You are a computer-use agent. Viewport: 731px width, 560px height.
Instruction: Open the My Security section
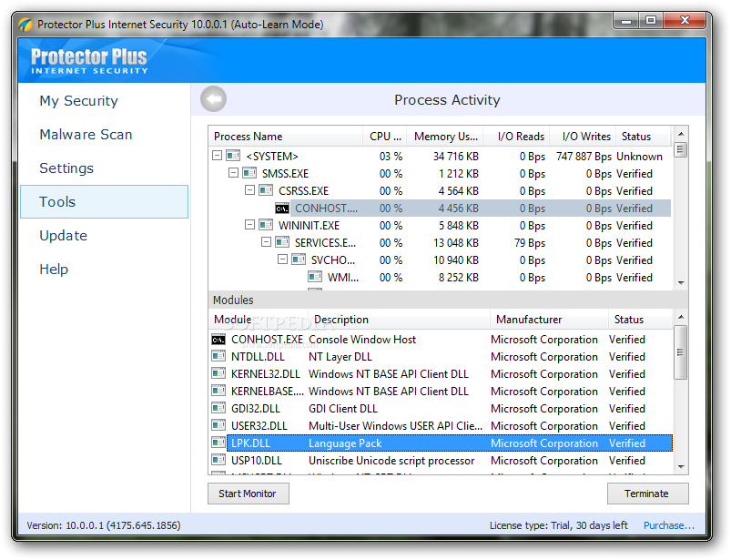pos(105,101)
